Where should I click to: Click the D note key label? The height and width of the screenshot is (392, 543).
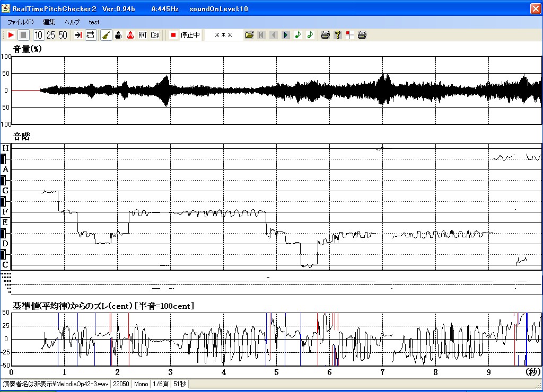pyautogui.click(x=5, y=244)
